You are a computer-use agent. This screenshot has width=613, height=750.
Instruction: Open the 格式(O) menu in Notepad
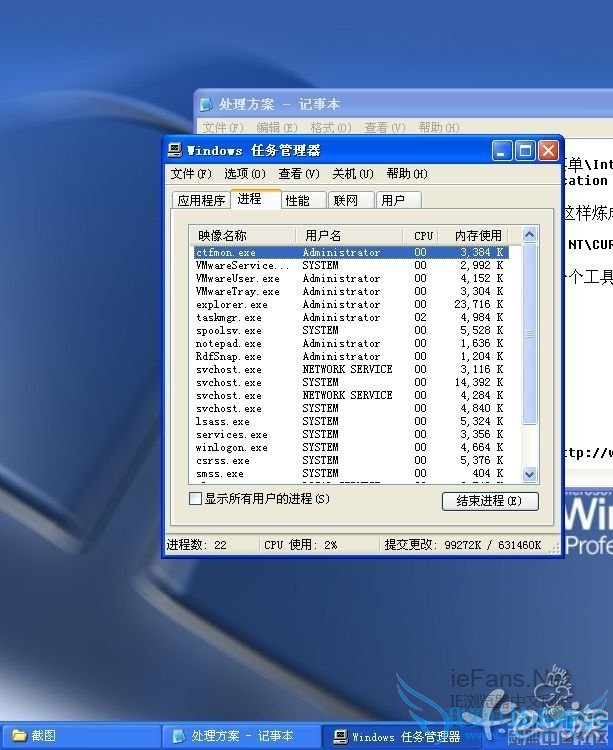[x=331, y=128]
